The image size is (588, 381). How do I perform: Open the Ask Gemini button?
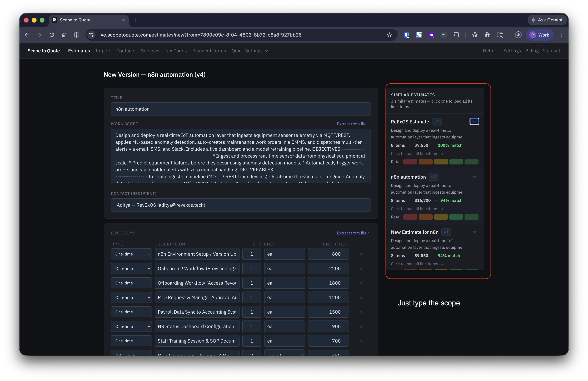point(547,20)
